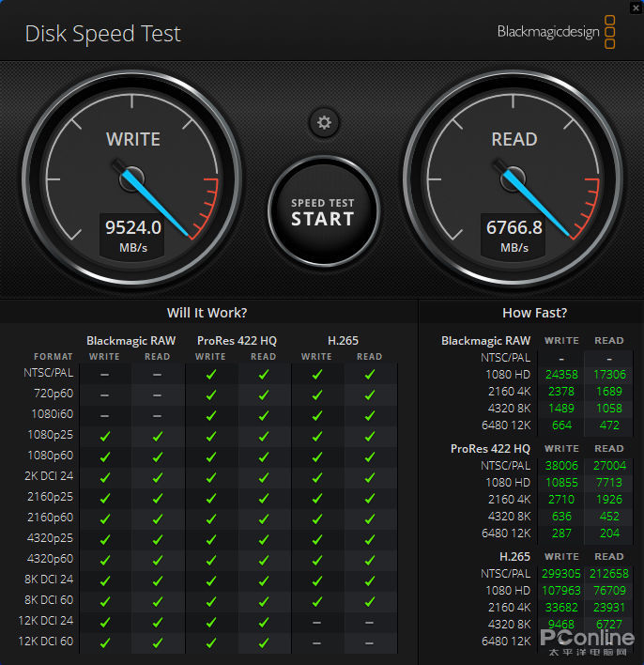Click the WRITE speed gauge value 9524.0

(x=133, y=227)
